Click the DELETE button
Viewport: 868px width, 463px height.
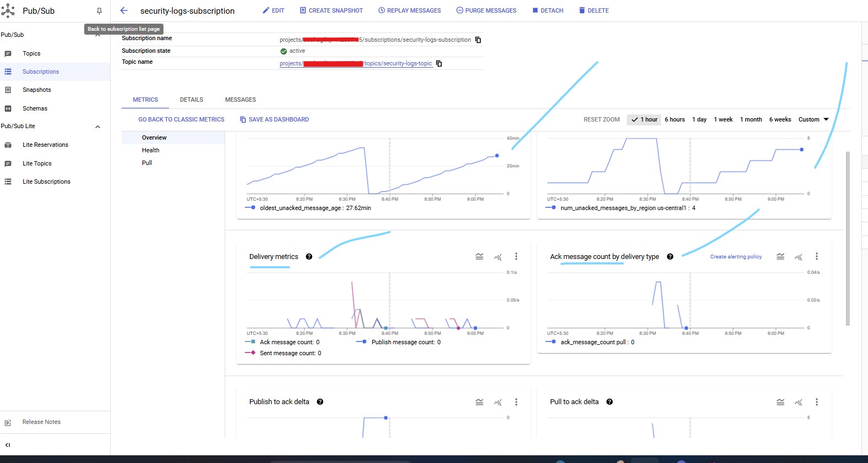594,10
